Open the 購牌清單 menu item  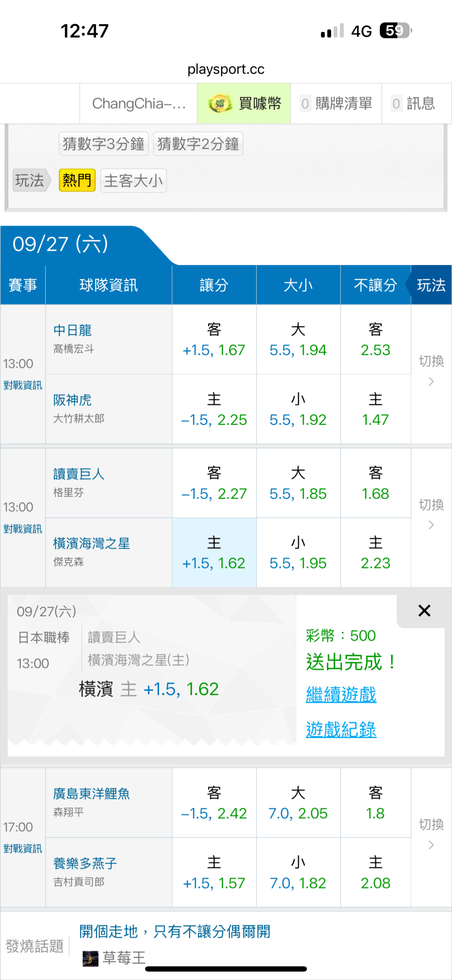(x=336, y=103)
